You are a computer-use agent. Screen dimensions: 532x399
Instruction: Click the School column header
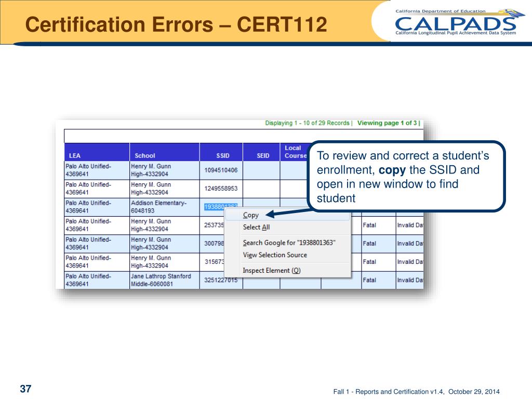165,152
